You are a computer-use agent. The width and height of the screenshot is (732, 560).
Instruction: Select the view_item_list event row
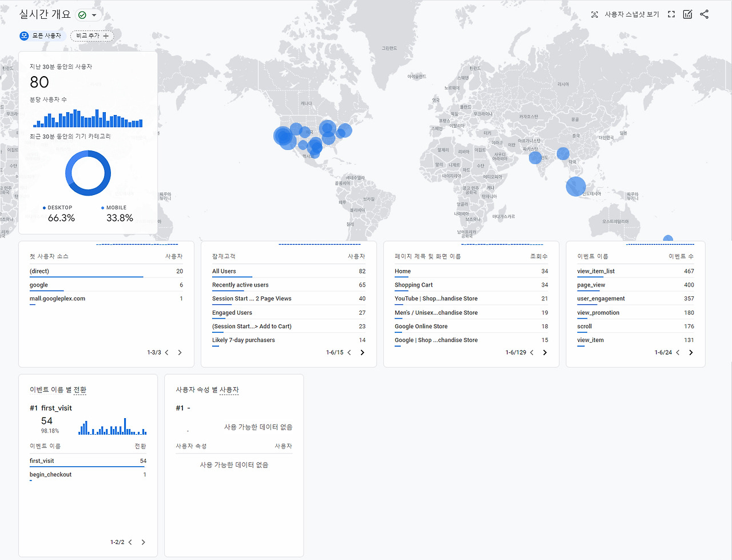pos(635,272)
